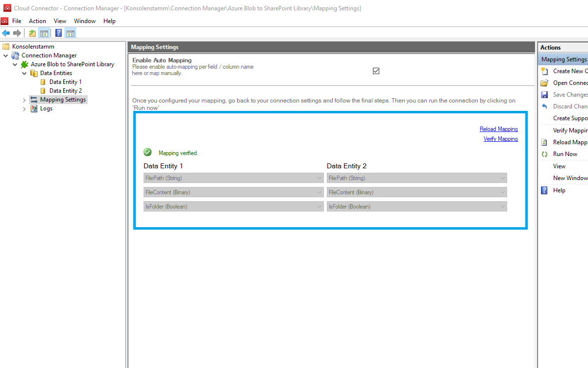
Task: Click the blue Back arrow in toolbar
Action: click(x=6, y=33)
